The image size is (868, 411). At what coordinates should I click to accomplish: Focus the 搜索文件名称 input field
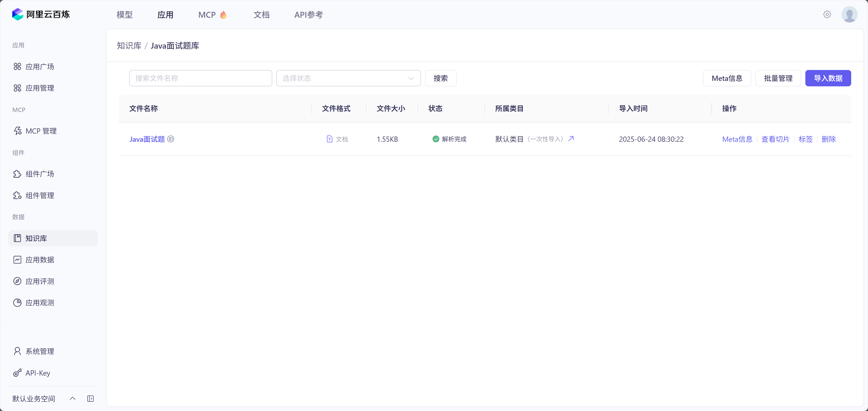[x=200, y=78]
